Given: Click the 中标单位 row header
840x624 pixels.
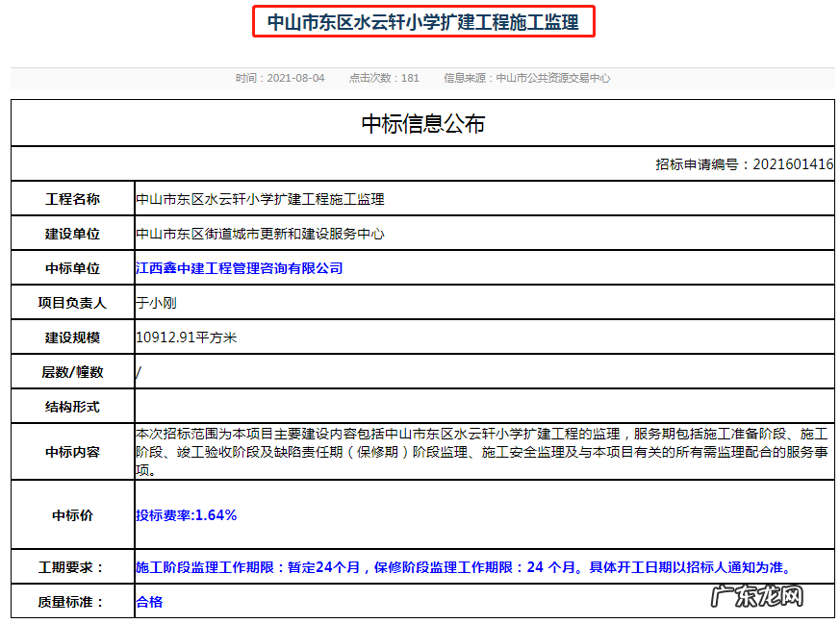Looking at the screenshot, I should pos(71,267).
